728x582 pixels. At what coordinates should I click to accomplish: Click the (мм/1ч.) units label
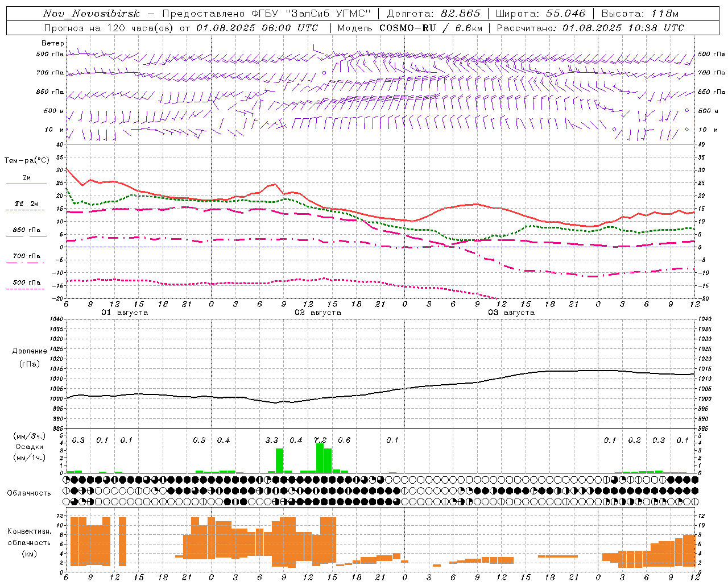point(30,458)
